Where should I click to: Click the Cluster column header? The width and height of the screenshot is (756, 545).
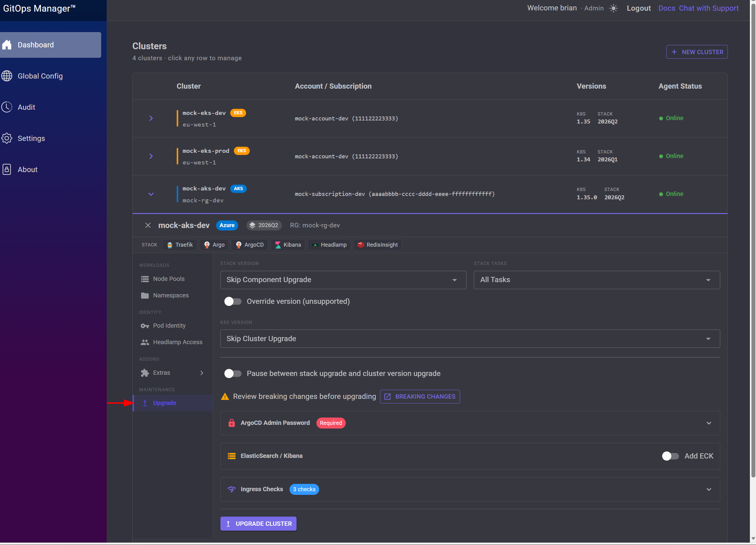(189, 86)
